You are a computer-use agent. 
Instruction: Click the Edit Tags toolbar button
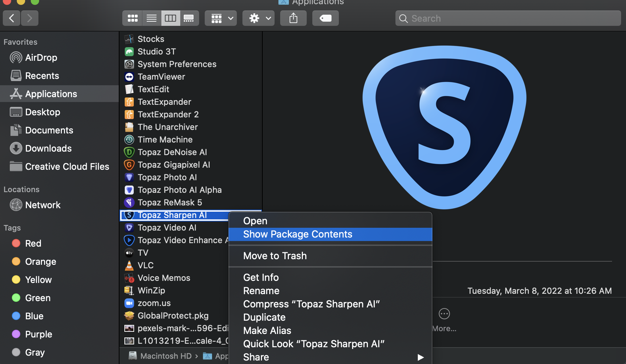326,18
